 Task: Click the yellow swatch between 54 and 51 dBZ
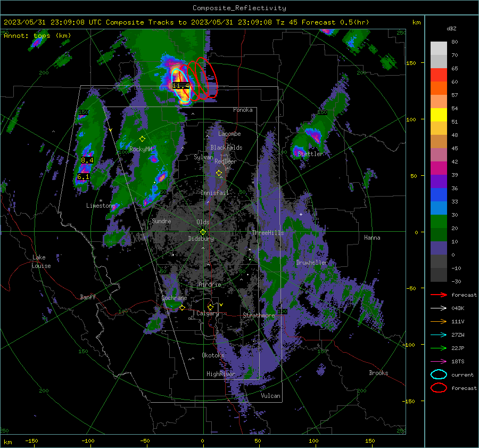[439, 115]
